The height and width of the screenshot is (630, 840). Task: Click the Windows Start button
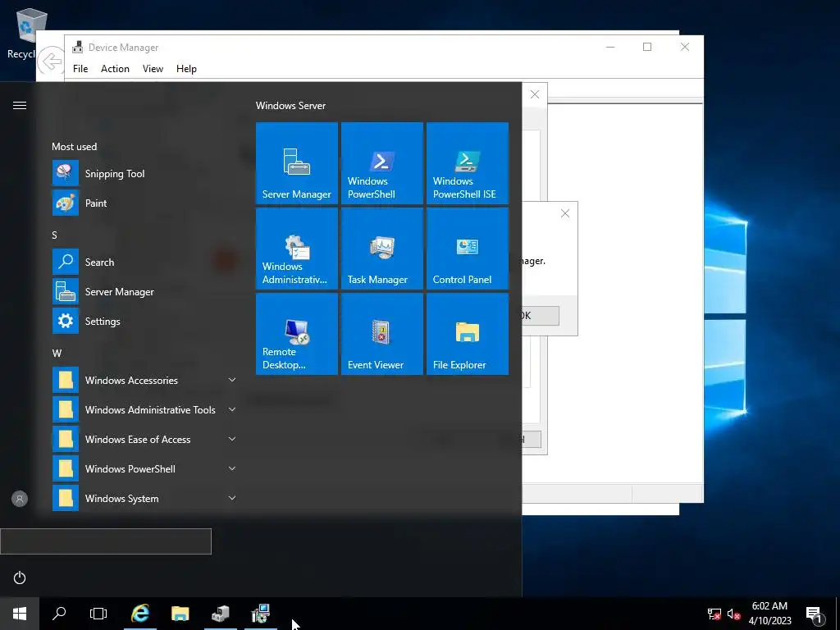pyautogui.click(x=20, y=614)
